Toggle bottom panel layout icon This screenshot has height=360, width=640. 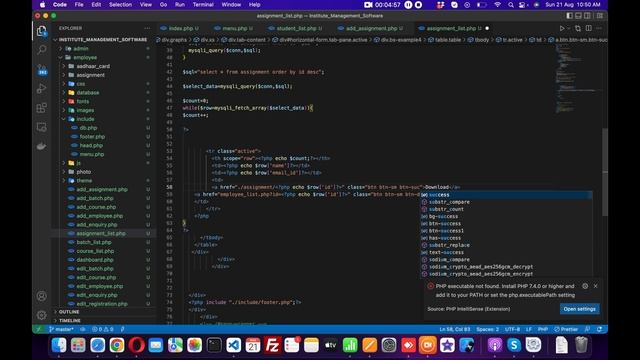click(x=578, y=16)
